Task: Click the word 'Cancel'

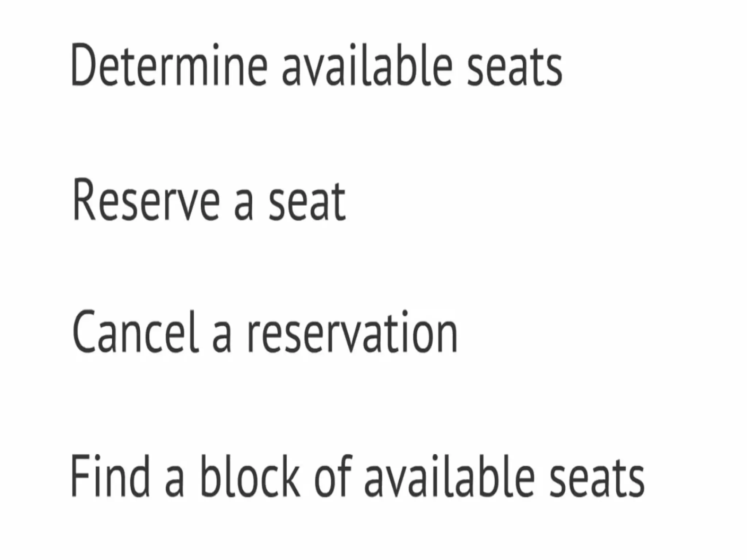Action: [136, 332]
